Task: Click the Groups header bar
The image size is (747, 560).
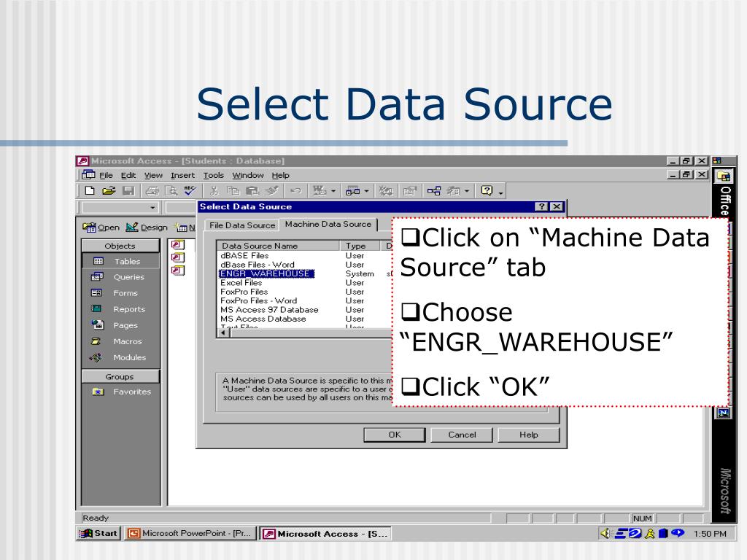Action: tap(120, 377)
